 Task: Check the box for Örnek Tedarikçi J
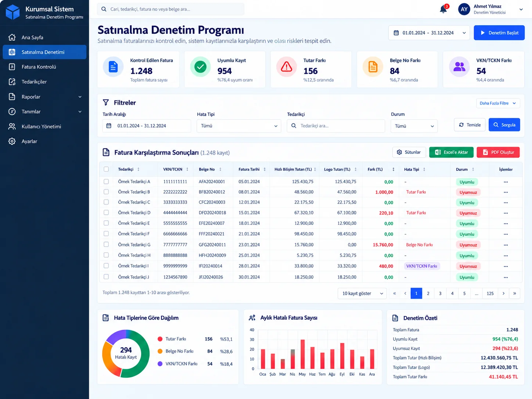(x=106, y=277)
